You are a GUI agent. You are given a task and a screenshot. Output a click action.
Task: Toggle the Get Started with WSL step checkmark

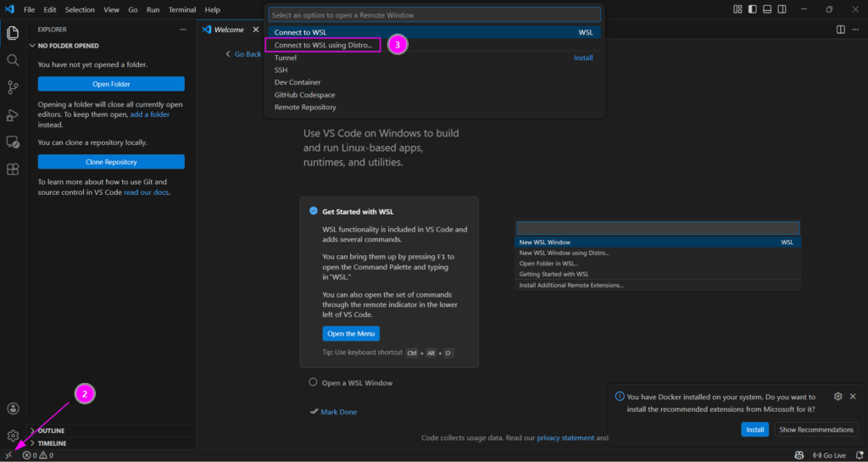[x=314, y=211]
